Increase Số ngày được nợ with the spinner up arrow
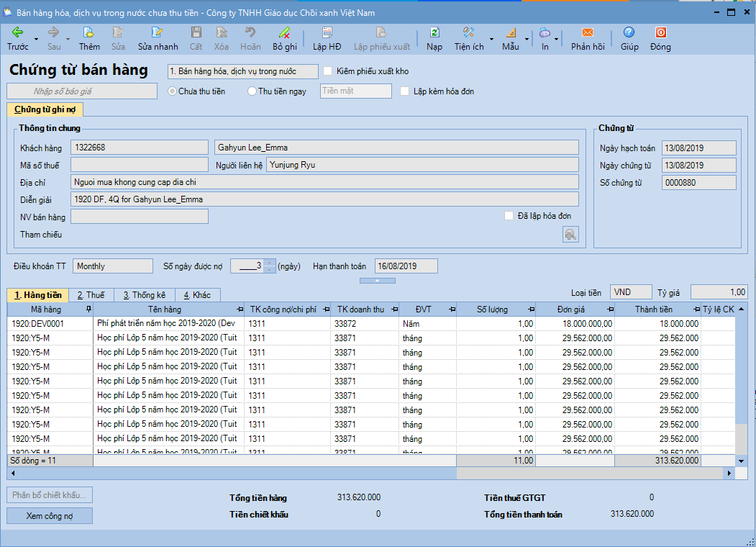756x547 pixels. coord(270,263)
